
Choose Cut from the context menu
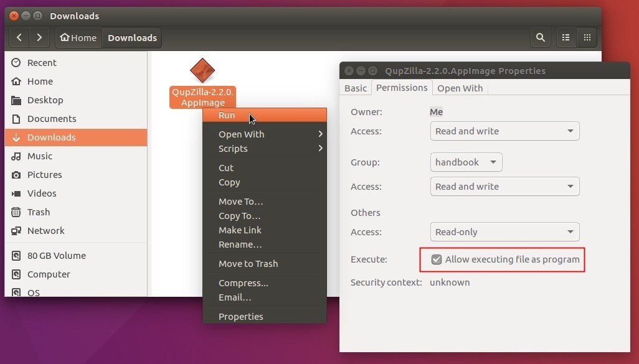[265, 168]
